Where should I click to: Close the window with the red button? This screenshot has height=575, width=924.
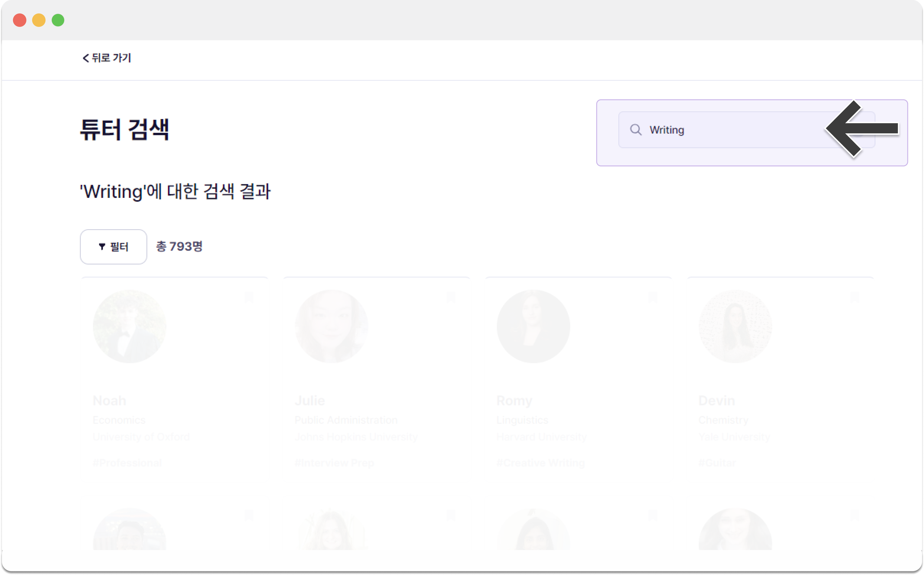point(20,20)
